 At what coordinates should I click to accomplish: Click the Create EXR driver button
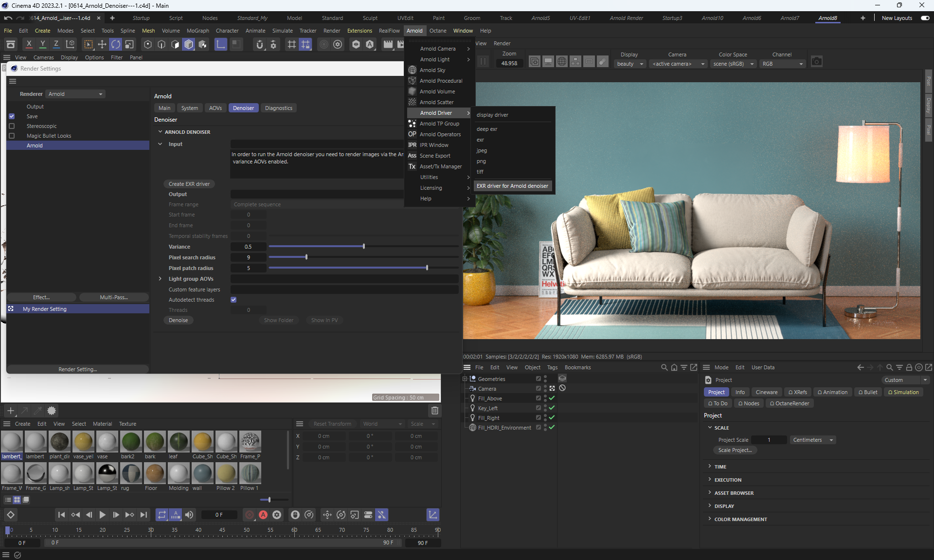coord(189,184)
